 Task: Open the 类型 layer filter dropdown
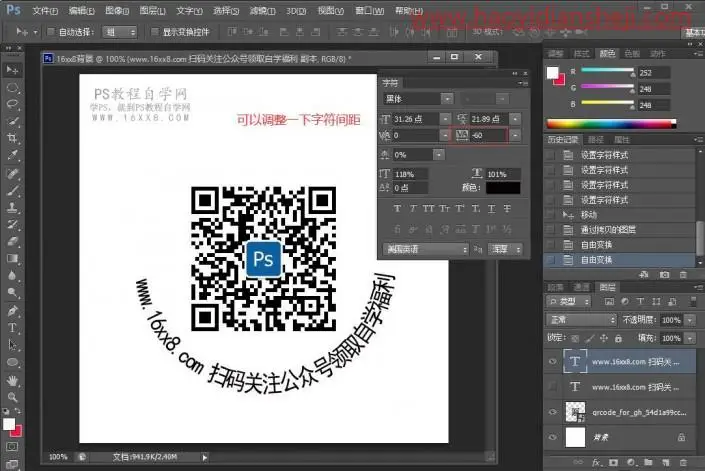coord(568,302)
